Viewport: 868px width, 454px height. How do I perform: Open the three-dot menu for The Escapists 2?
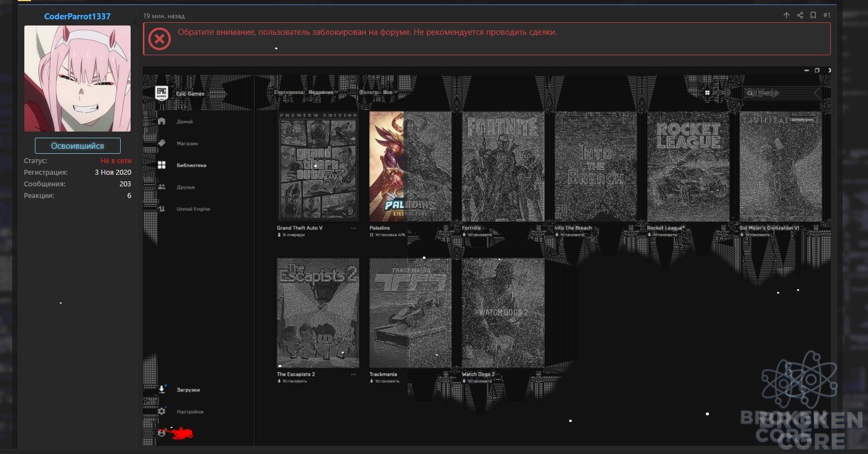(x=353, y=374)
